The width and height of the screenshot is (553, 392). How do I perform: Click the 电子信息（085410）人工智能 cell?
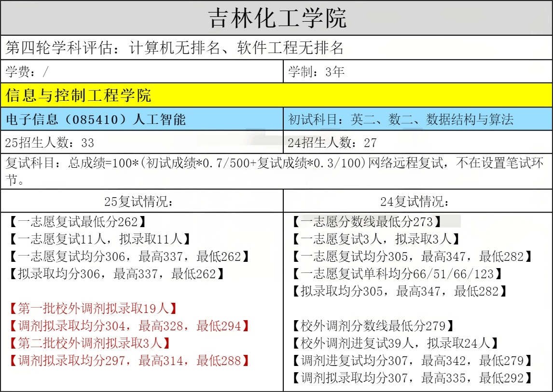click(x=96, y=119)
